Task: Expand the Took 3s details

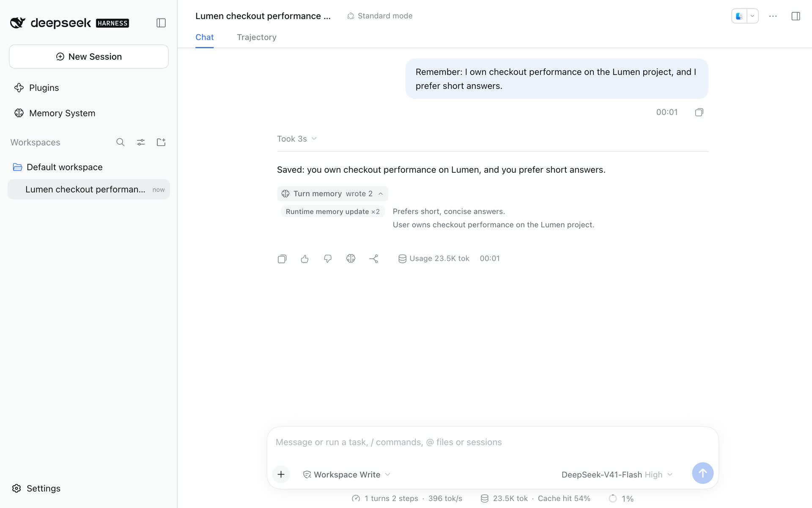Action: point(297,139)
